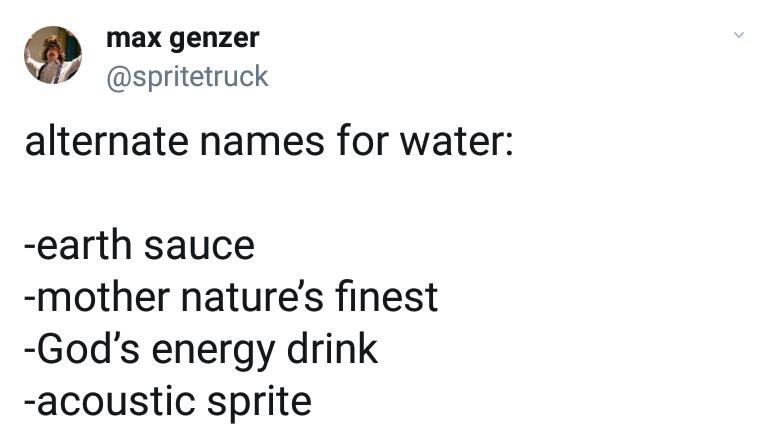This screenshot has width=768, height=438.
Task: Open the tweet options chevron menu
Action: click(739, 36)
